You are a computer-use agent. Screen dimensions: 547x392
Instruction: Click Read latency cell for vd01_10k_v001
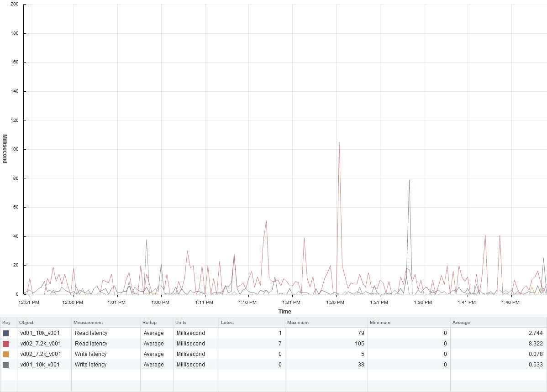tap(91, 333)
